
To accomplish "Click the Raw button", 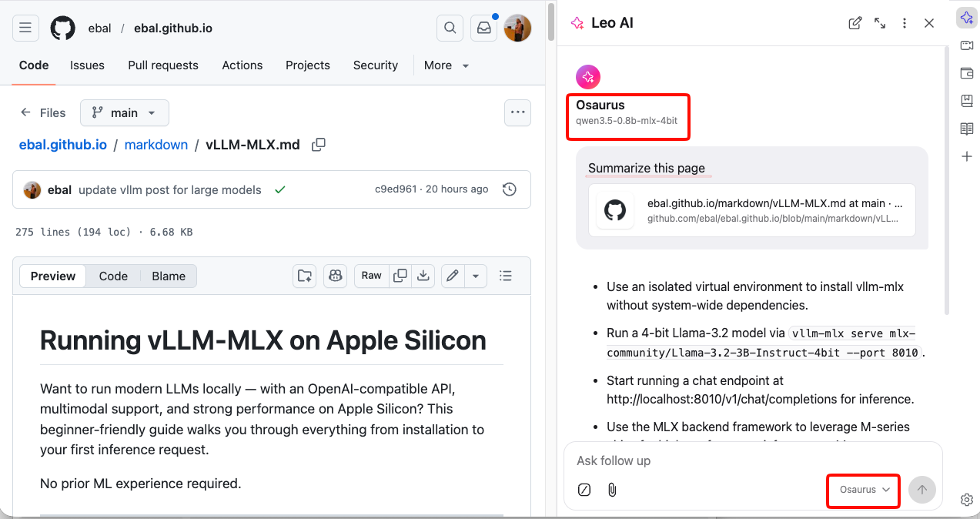I will 372,276.
